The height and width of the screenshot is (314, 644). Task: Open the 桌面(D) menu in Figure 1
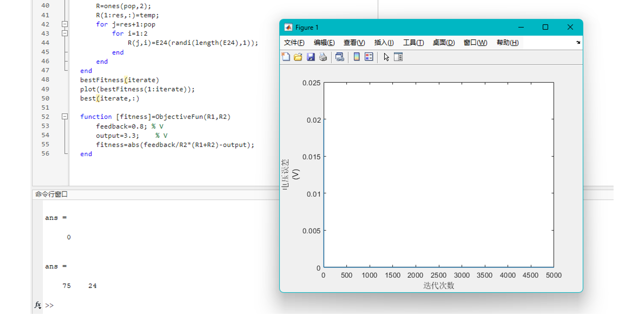(444, 43)
